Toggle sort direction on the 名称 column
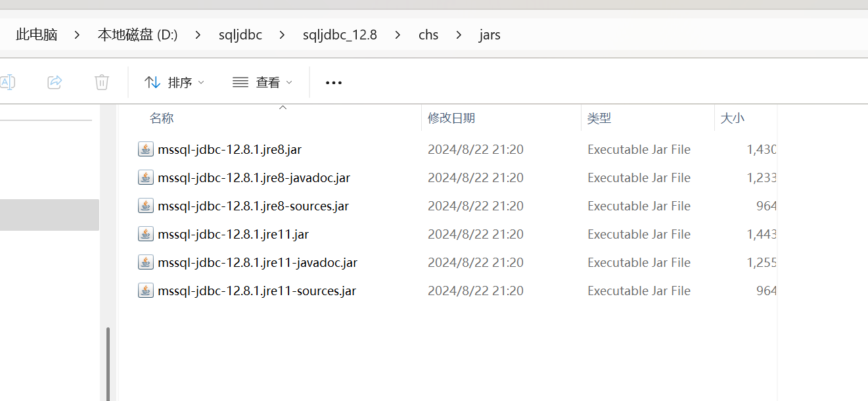Viewport: 868px width, 401px height. coord(162,118)
